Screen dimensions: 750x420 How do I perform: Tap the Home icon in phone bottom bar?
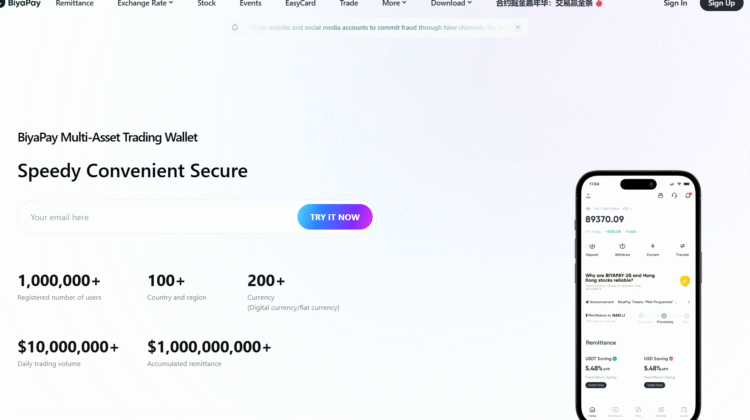[592, 410]
